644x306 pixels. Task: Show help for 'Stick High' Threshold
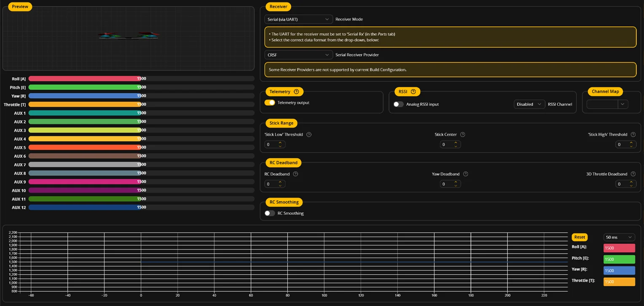coord(633,135)
